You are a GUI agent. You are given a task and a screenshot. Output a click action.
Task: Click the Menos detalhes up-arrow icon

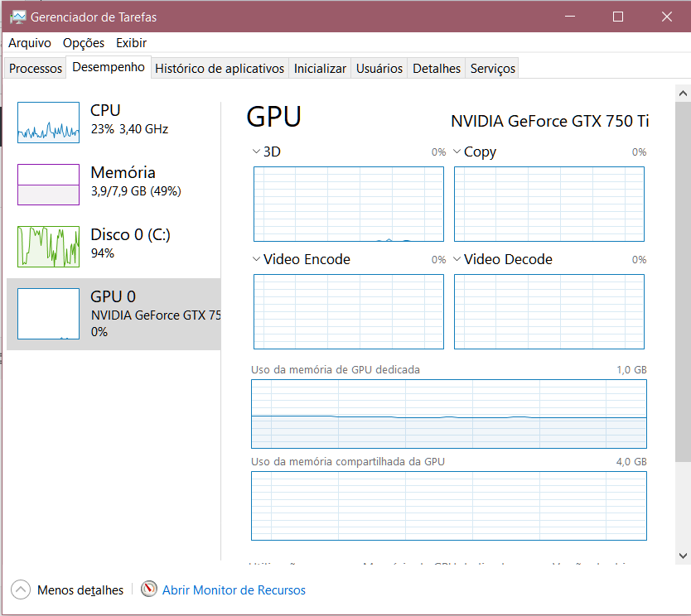click(21, 590)
